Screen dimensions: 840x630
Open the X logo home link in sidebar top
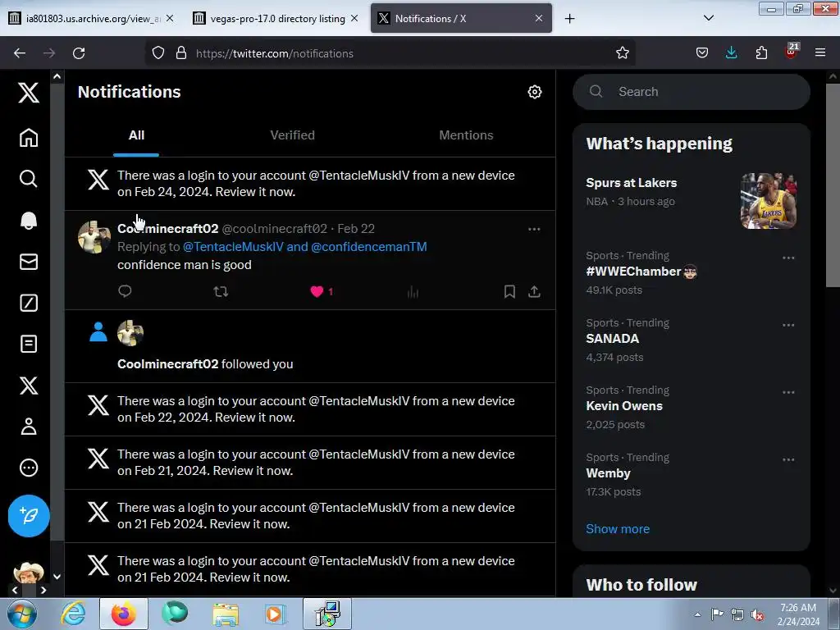pos(29,92)
